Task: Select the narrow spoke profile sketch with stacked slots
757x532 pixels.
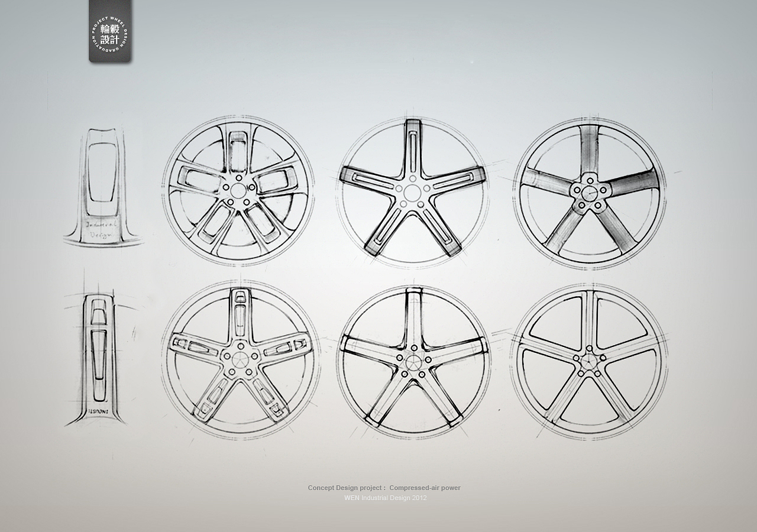Action: pos(99,359)
